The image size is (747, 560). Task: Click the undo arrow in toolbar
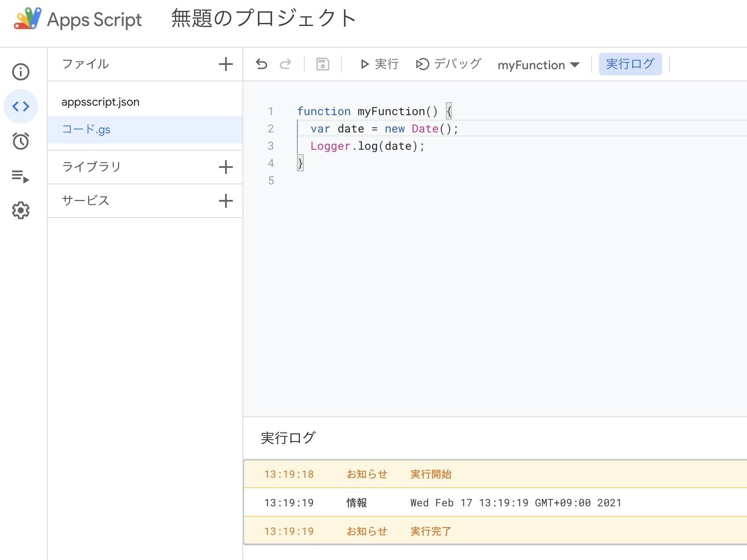[261, 64]
